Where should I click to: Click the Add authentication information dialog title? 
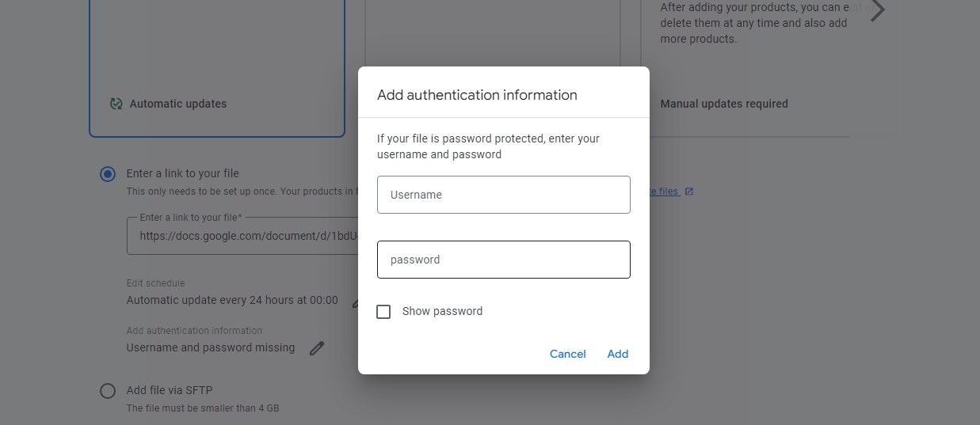477,95
